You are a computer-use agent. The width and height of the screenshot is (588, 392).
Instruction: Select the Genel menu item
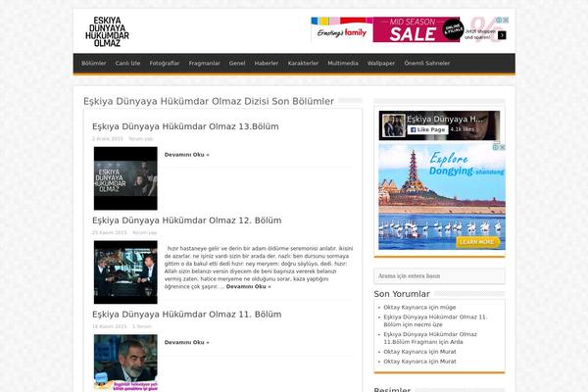[x=237, y=64]
